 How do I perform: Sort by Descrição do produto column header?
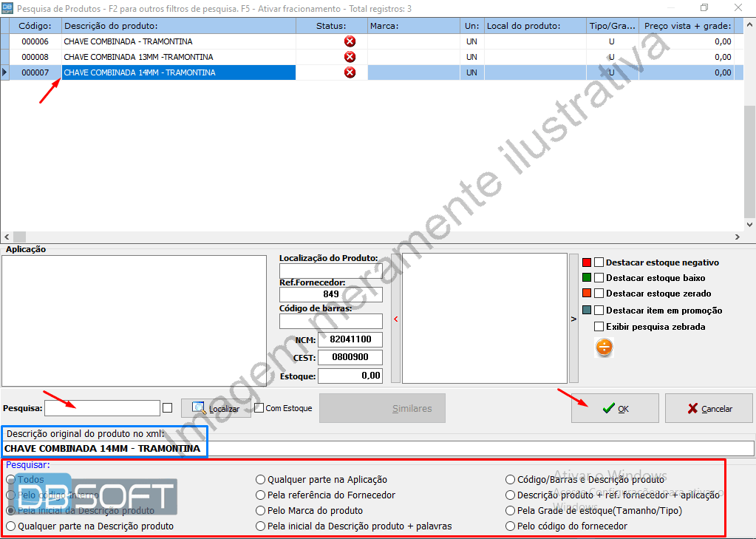[x=177, y=26]
